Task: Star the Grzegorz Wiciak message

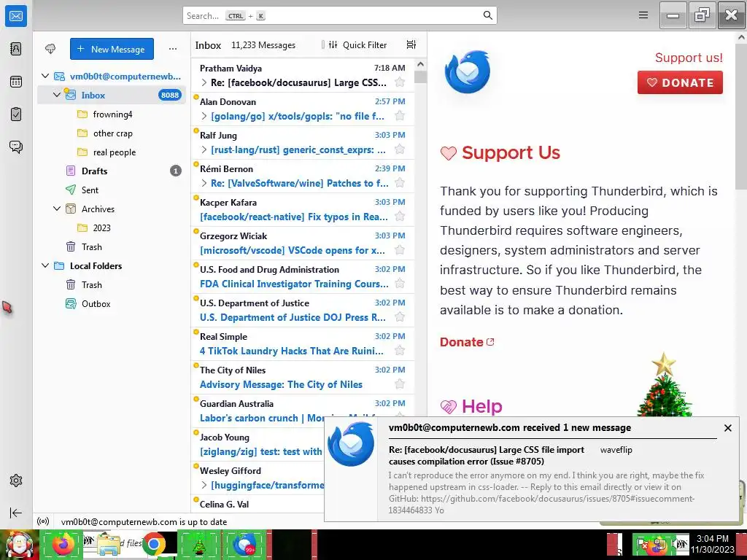Action: 400,250
